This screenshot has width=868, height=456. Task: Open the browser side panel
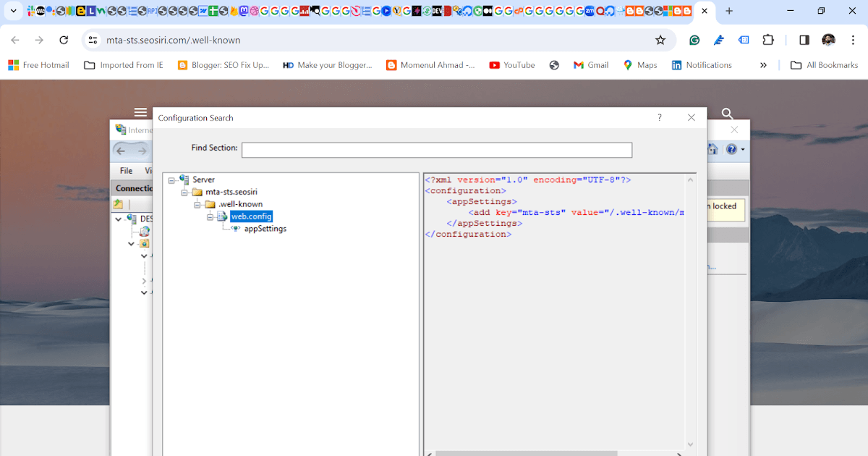click(x=804, y=41)
